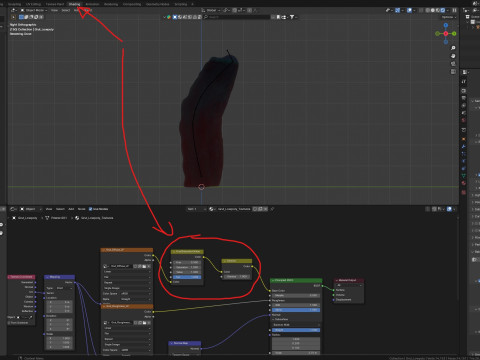Toggle perspective/orthographic grid icon
Viewport: 480px width, 360px height.
tap(453, 71)
